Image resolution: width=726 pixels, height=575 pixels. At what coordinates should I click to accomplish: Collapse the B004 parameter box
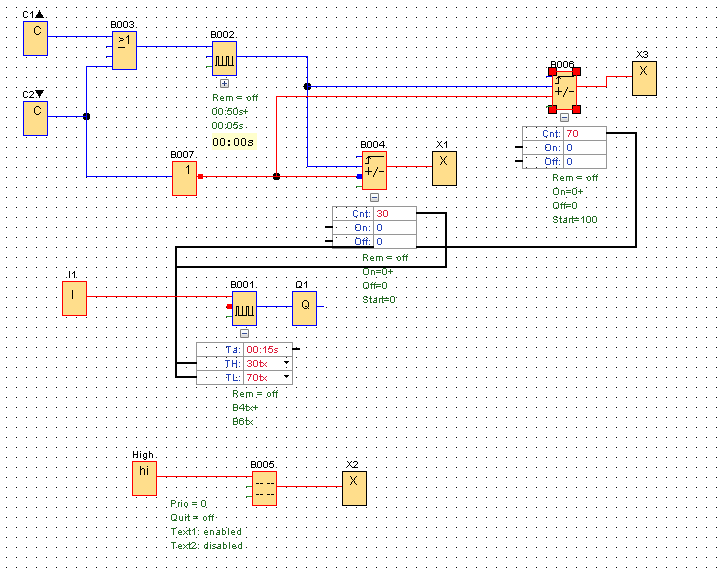click(374, 197)
